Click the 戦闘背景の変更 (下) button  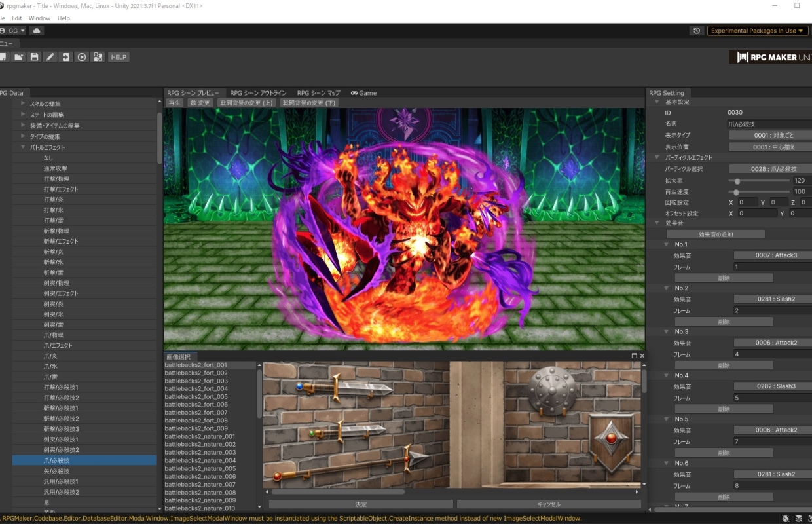309,103
